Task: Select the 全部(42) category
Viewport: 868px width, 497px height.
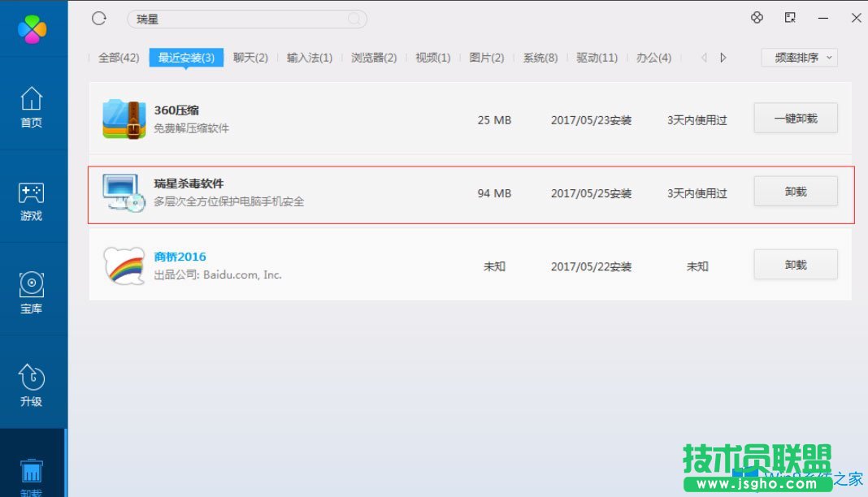Action: 120,57
